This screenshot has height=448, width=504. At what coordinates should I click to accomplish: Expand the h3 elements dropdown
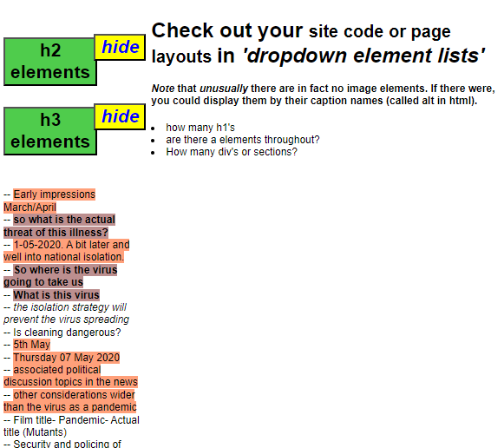pyautogui.click(x=50, y=131)
